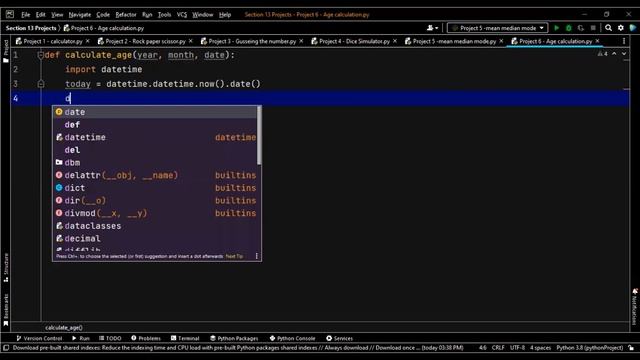Open the run configuration dropdown

click(497, 28)
